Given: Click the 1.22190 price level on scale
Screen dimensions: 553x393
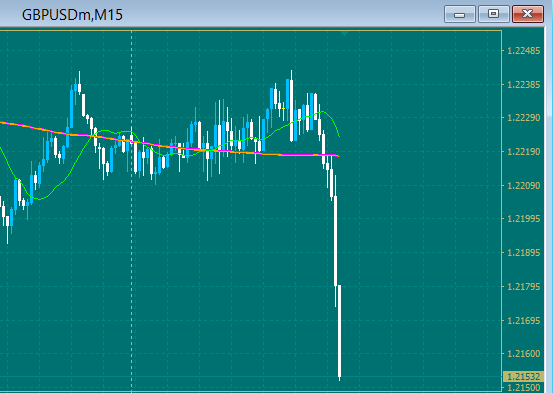Looking at the screenshot, I should coord(523,152).
